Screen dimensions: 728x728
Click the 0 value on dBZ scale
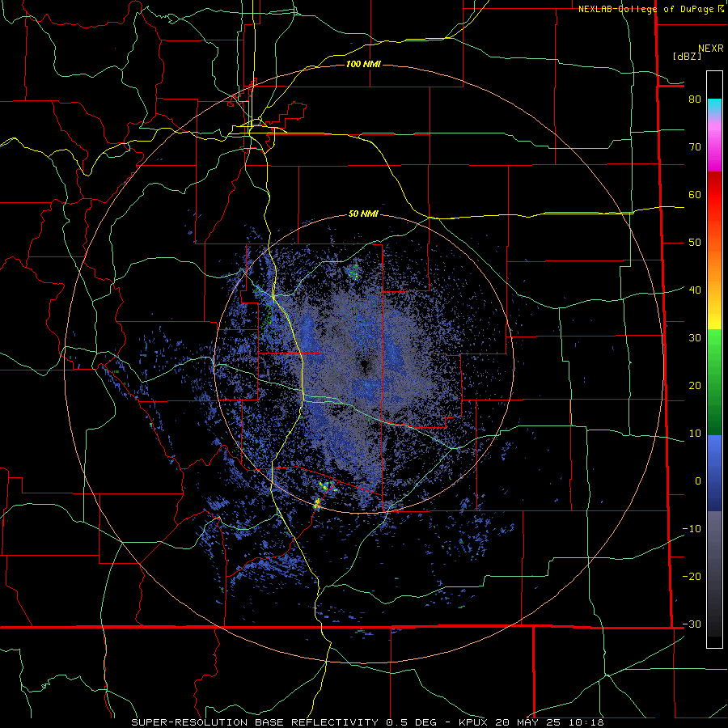click(698, 481)
